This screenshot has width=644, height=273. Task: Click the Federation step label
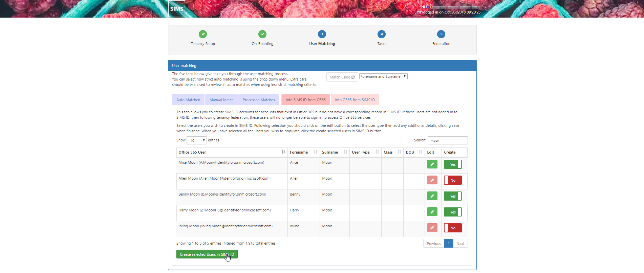tap(441, 44)
